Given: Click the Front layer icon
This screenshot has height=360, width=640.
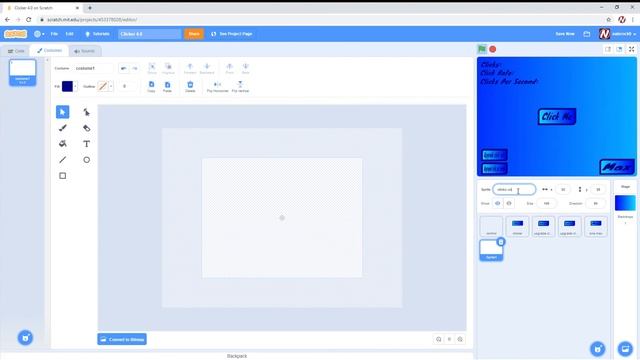Looking at the screenshot, I should point(229,68).
